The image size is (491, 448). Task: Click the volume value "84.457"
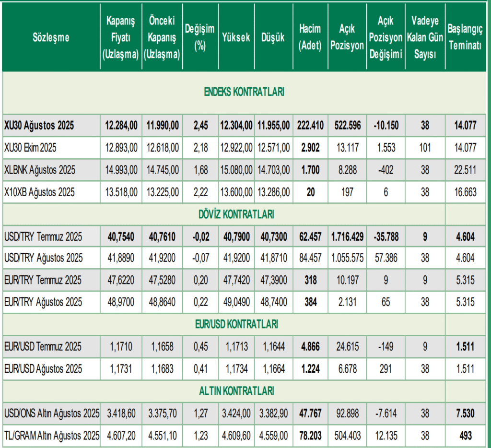click(x=310, y=258)
